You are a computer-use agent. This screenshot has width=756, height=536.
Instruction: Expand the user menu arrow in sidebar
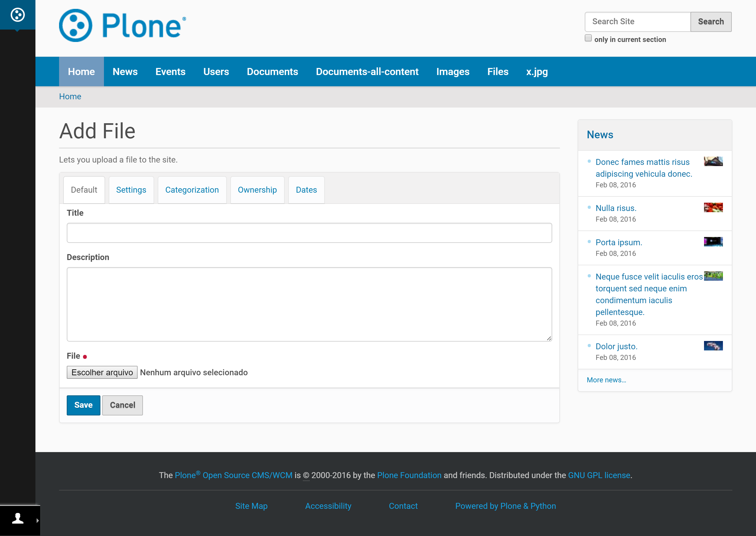click(x=38, y=521)
